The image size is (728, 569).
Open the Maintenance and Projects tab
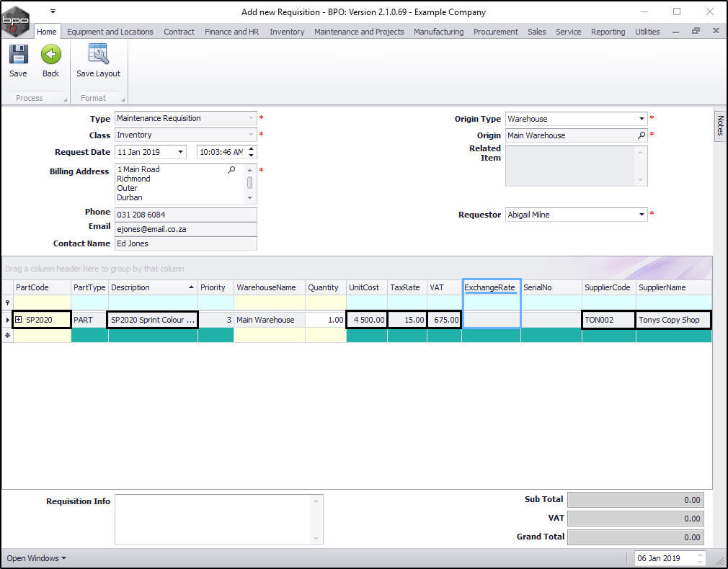359,32
